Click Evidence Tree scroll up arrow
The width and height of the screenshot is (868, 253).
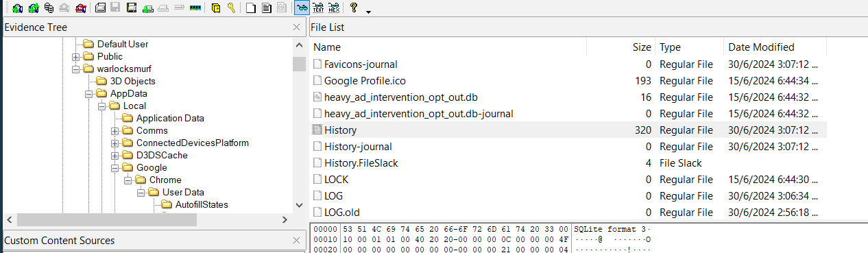tap(299, 45)
